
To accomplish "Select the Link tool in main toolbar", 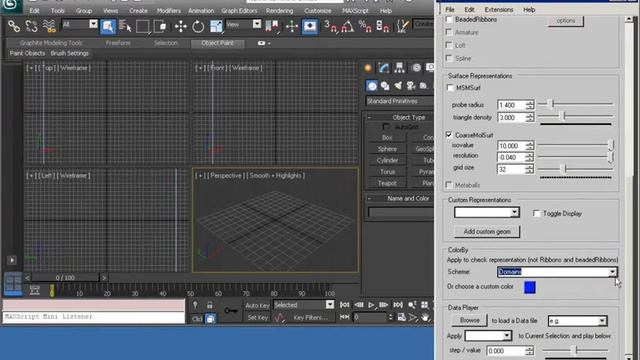I will (14, 27).
